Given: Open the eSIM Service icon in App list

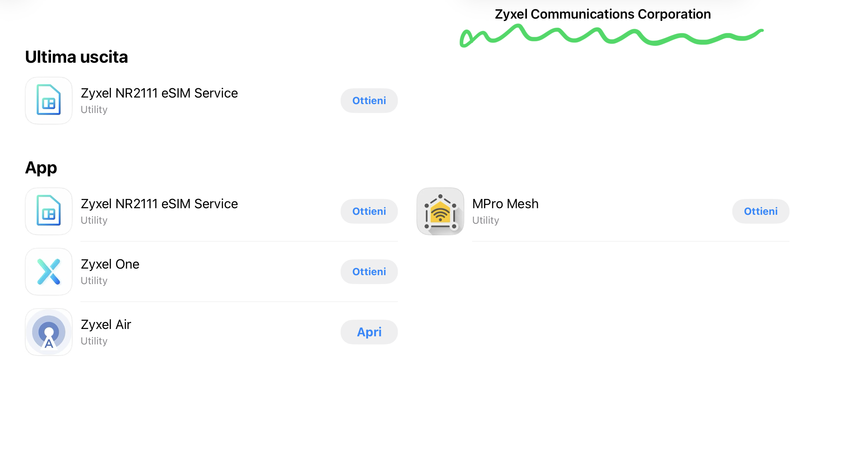Looking at the screenshot, I should click(x=49, y=211).
